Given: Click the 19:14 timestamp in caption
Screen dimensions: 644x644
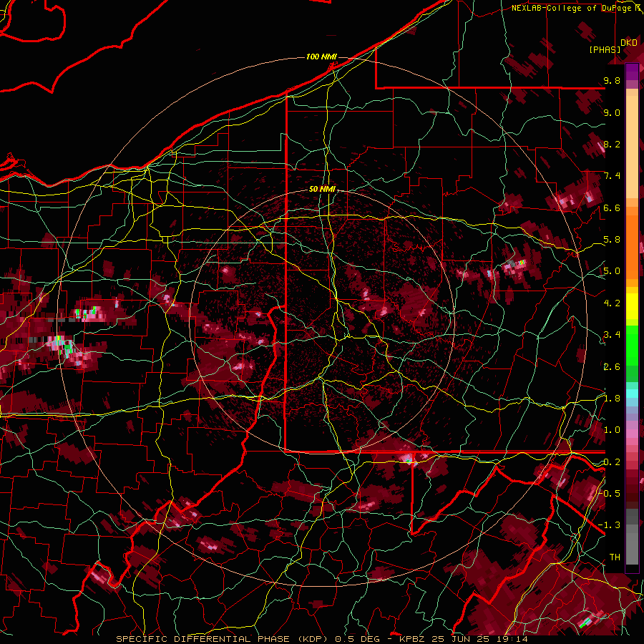Looking at the screenshot, I should tap(513, 639).
